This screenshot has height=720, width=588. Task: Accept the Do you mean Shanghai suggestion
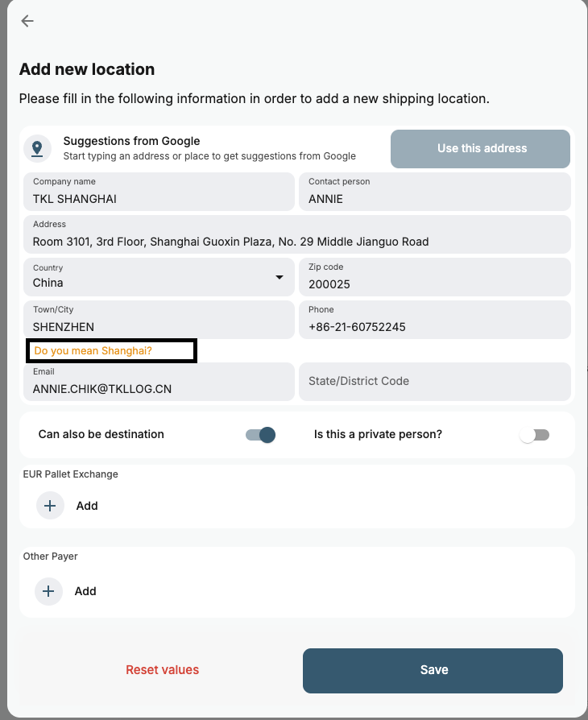coord(93,351)
